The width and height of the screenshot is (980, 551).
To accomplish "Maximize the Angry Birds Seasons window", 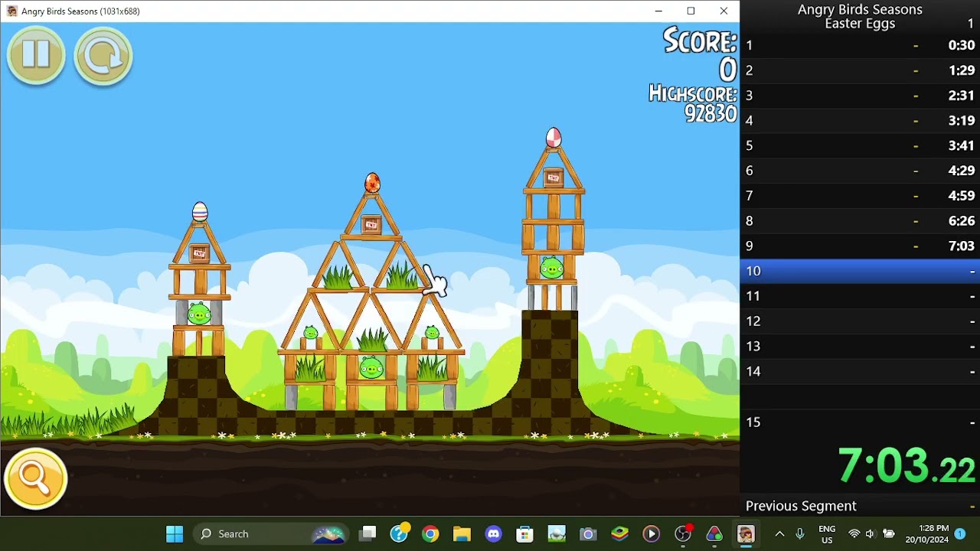I will [691, 11].
